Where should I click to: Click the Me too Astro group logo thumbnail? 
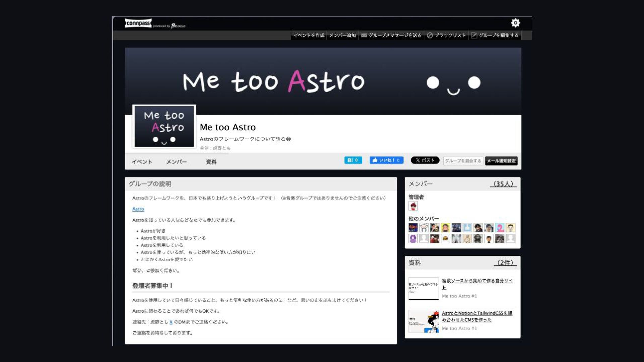pos(164,126)
